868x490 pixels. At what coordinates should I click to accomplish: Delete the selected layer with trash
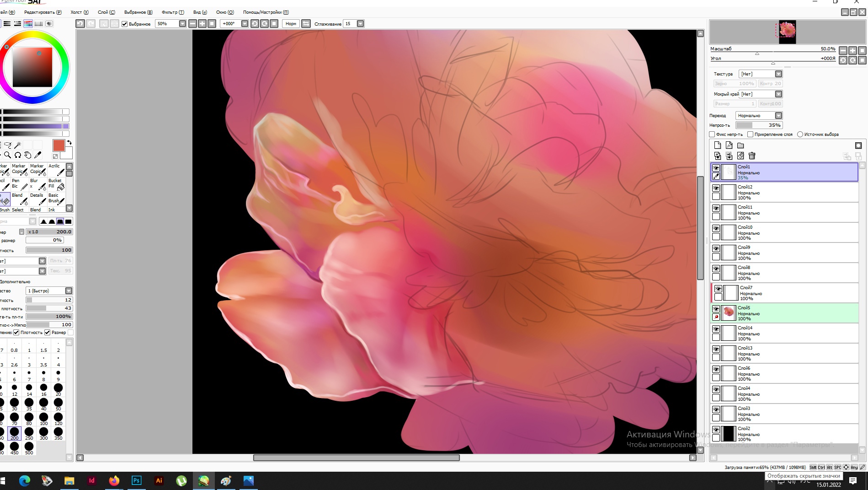click(752, 156)
